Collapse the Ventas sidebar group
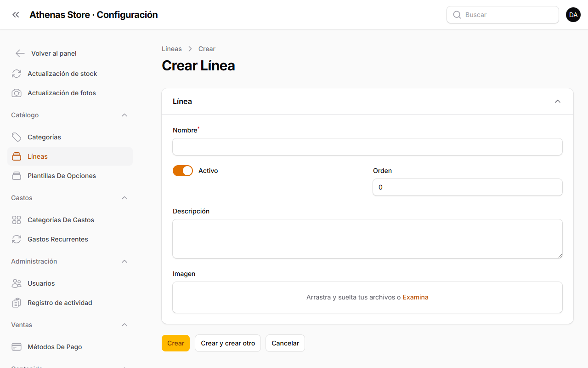The height and width of the screenshot is (368, 588). pyautogui.click(x=124, y=325)
